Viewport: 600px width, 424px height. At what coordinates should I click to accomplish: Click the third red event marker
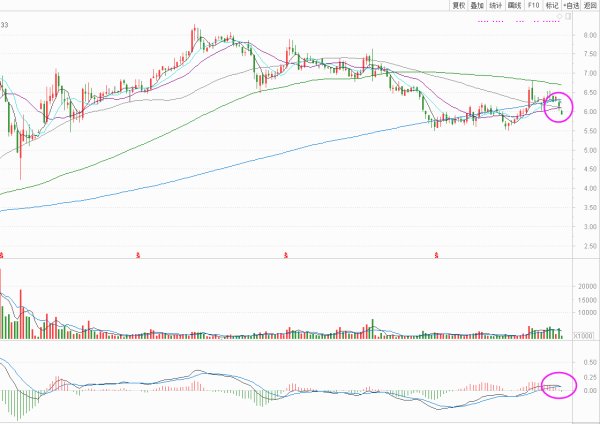click(x=286, y=257)
